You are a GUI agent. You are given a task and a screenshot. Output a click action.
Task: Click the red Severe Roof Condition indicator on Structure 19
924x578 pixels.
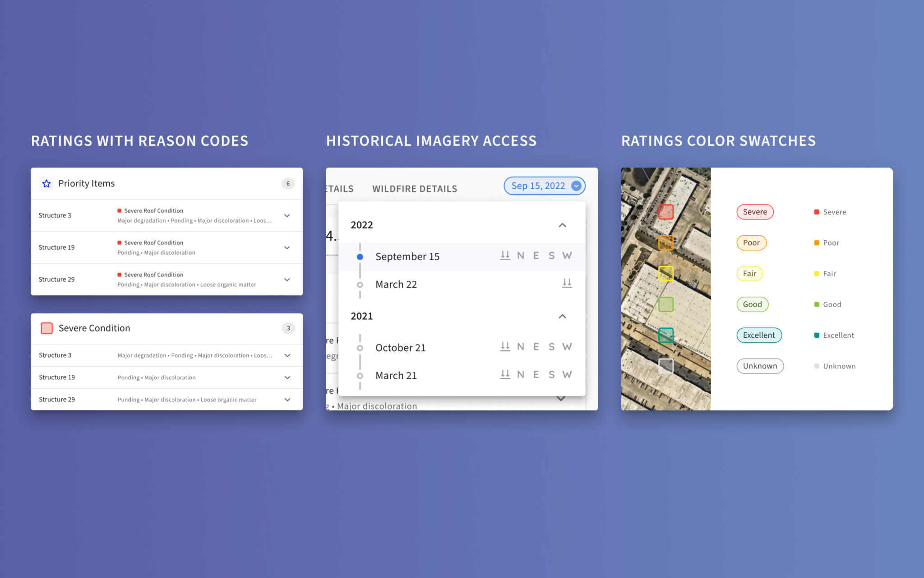(120, 242)
